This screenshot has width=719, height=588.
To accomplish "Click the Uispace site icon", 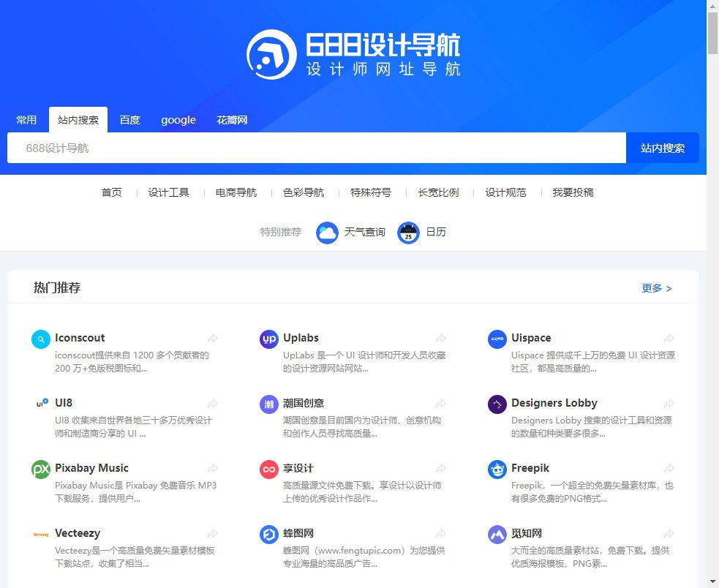I will (497, 339).
